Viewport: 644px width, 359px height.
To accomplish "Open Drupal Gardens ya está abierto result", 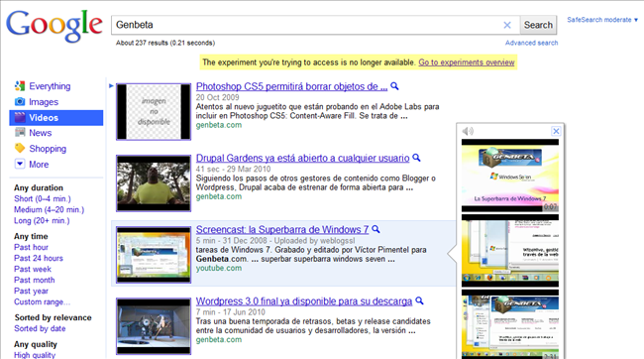I will coord(303,158).
